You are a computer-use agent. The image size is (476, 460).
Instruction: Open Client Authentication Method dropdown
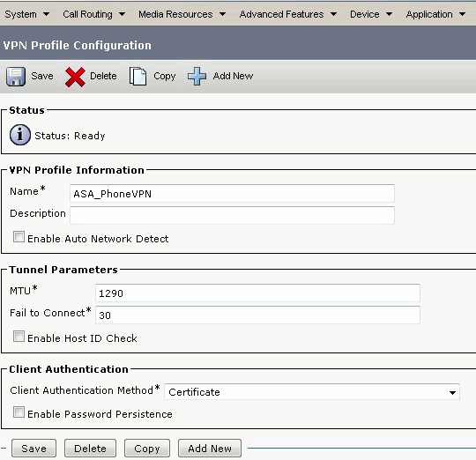312,392
